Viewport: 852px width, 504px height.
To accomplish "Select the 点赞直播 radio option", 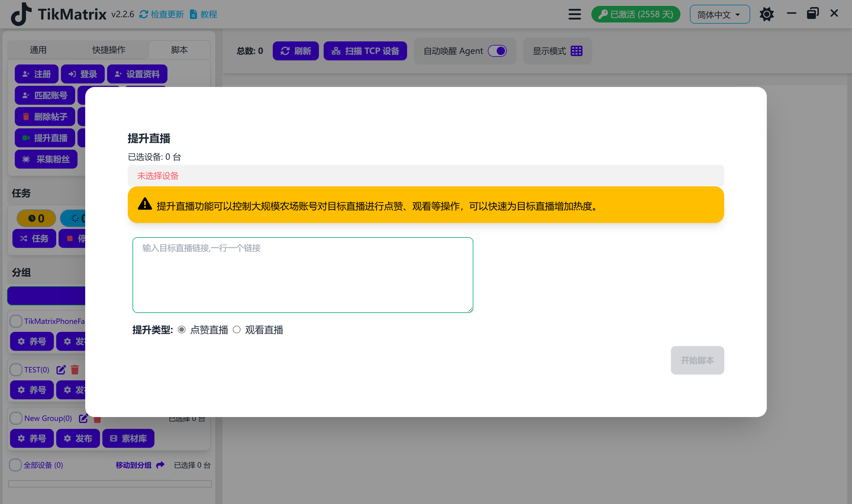I will [x=182, y=329].
